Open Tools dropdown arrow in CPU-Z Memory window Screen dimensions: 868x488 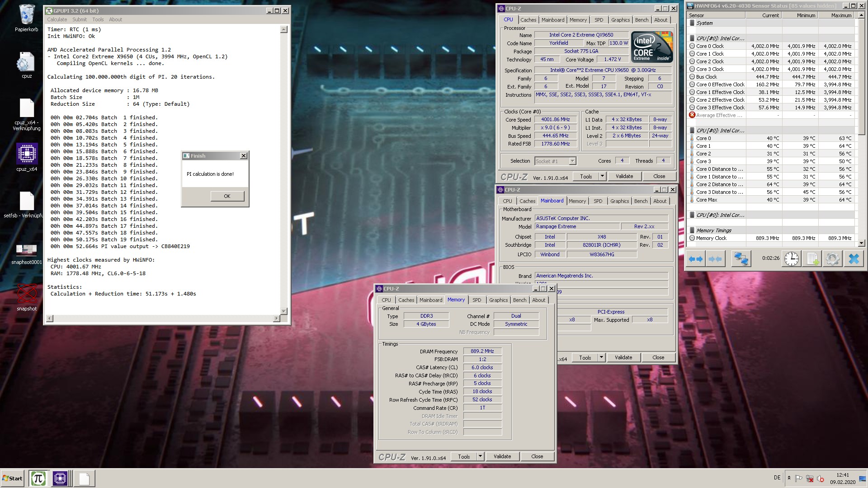pos(480,457)
